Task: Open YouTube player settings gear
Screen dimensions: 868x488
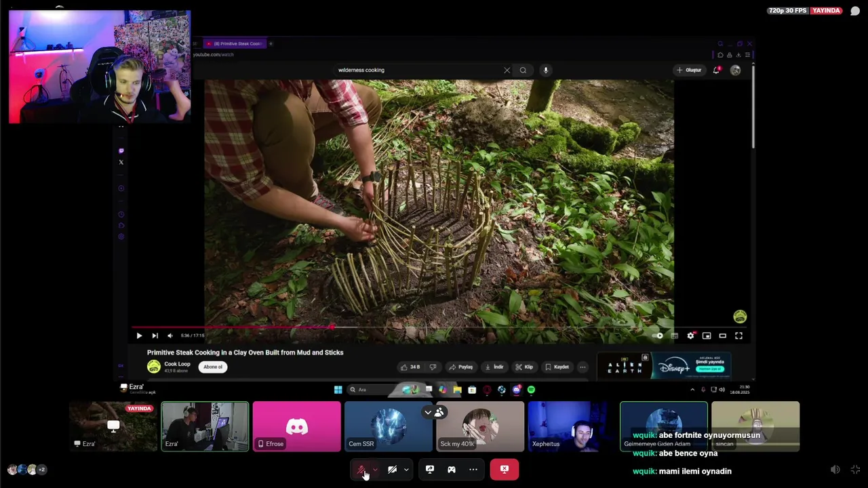Action: tap(690, 335)
